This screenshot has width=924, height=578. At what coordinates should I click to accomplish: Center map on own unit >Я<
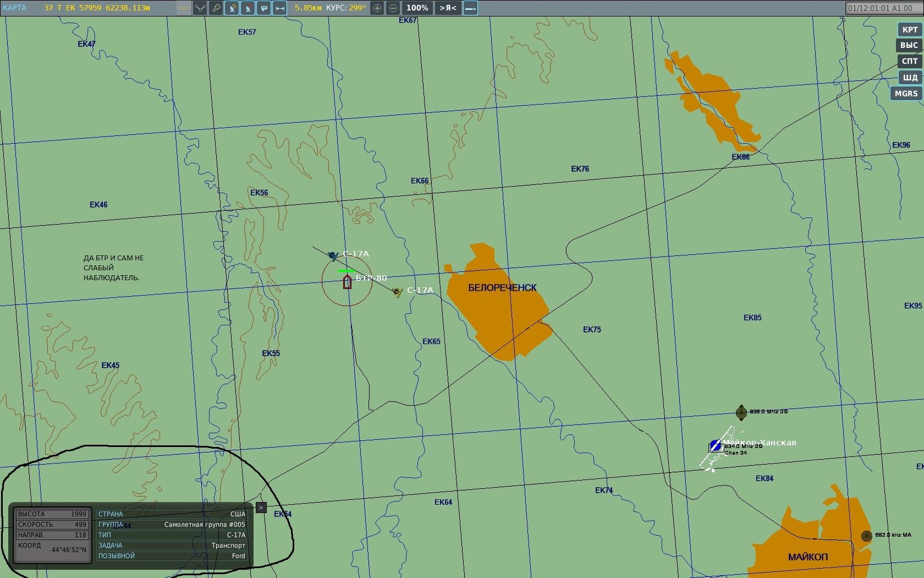click(x=448, y=8)
